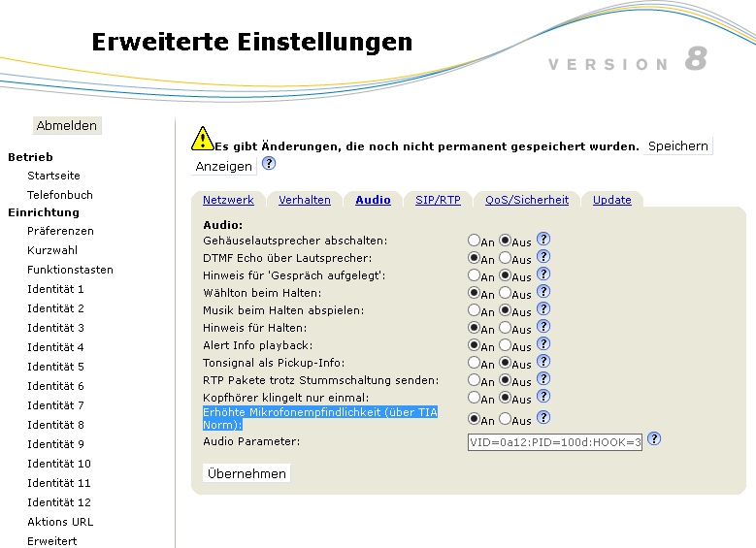Enable Tonsignal als Pickup-Info with An
Screen dimensions: 756x548
click(474, 364)
